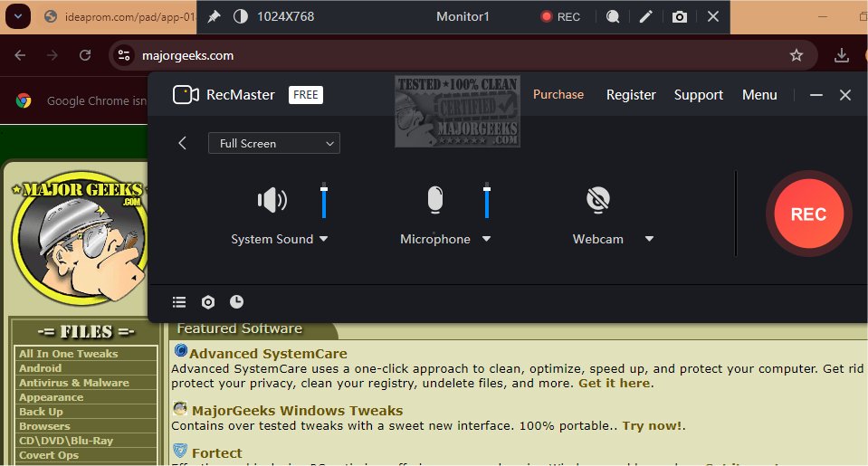Click the Google Chrome icon in infobar
Image resolution: width=868 pixels, height=466 pixels.
click(24, 100)
